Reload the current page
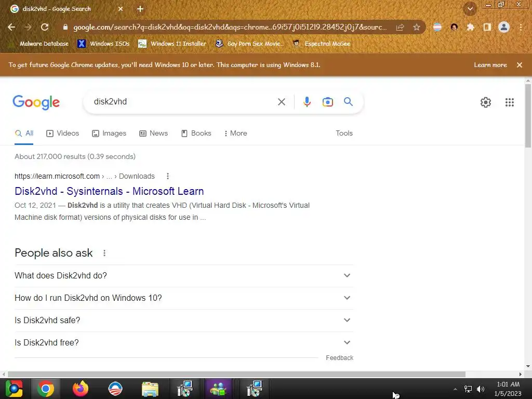The image size is (532, 399). [45, 27]
